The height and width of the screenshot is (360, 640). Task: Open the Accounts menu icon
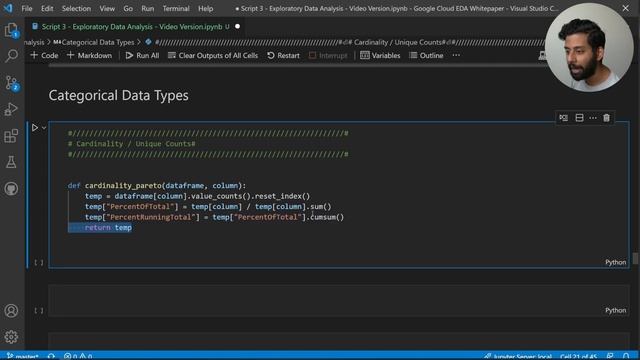11,311
